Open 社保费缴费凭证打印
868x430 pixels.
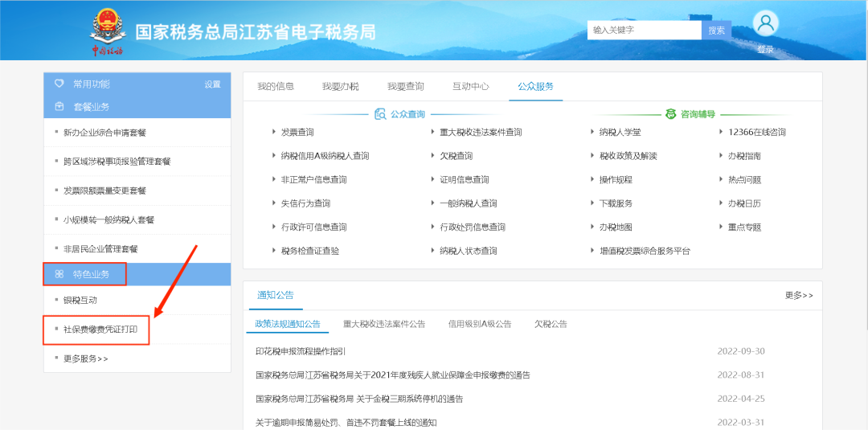[100, 330]
